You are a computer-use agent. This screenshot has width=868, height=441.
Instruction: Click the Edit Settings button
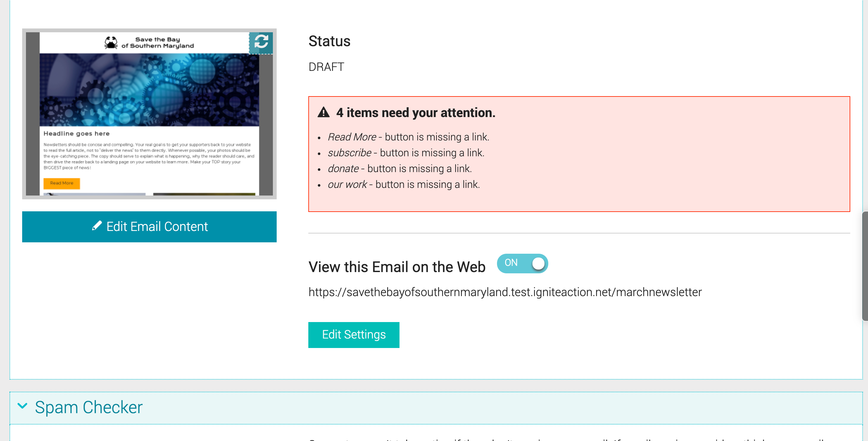354,335
